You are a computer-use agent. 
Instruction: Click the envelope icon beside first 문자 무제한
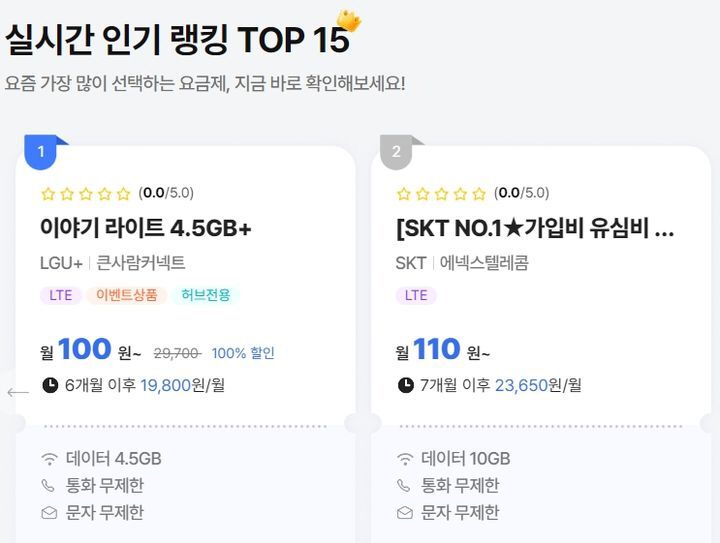click(50, 513)
